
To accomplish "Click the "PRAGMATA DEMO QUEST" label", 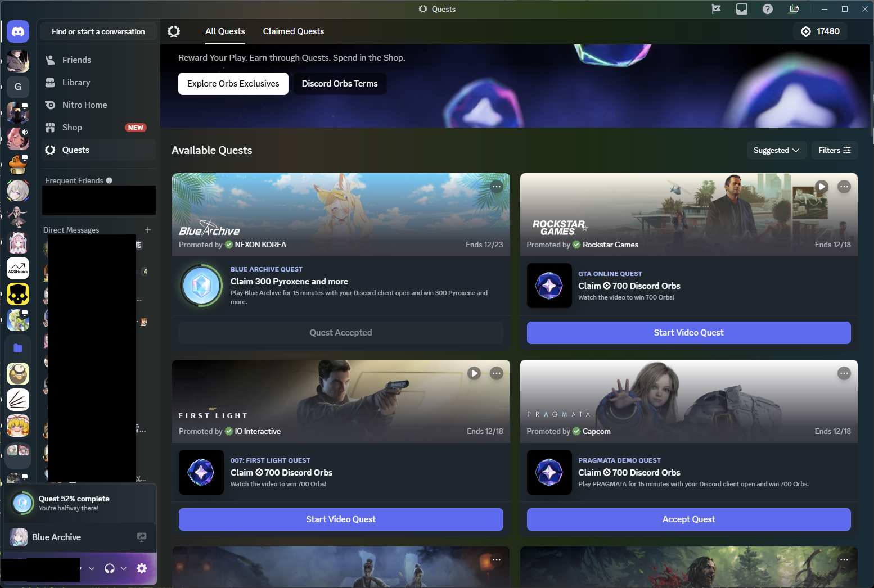I will point(619,460).
